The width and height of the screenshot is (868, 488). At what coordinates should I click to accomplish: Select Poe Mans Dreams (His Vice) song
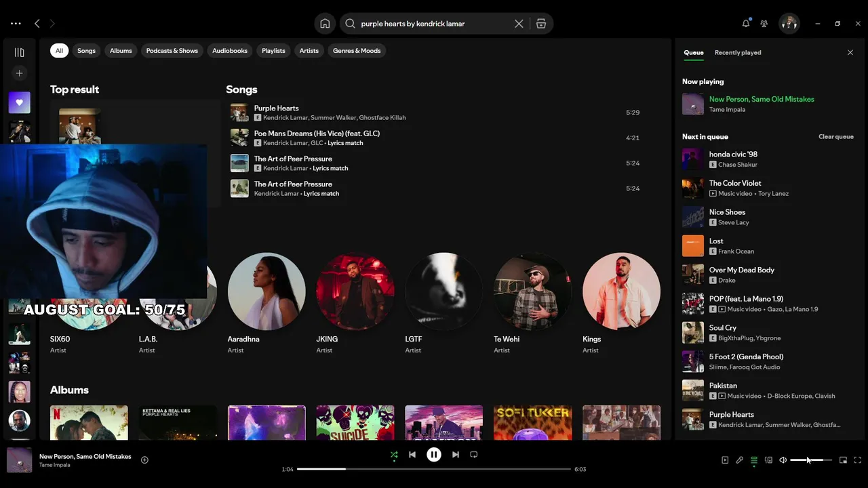click(x=317, y=134)
